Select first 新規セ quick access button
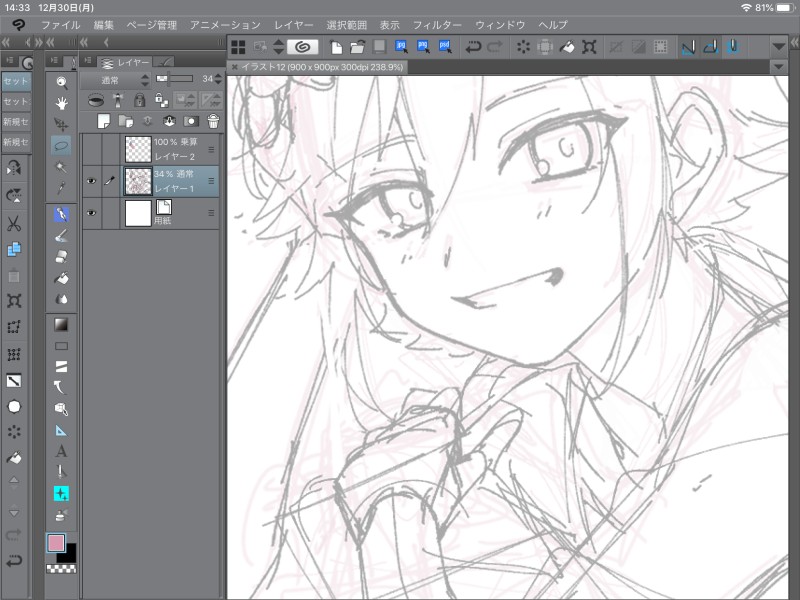800x600 pixels. (x=16, y=121)
